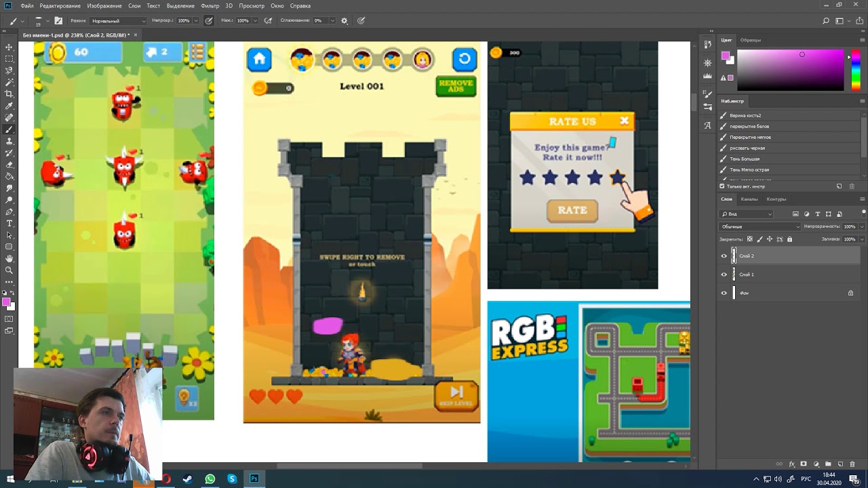The height and width of the screenshot is (488, 868).
Task: Select the Rectangular Marquee tool
Action: 9,58
